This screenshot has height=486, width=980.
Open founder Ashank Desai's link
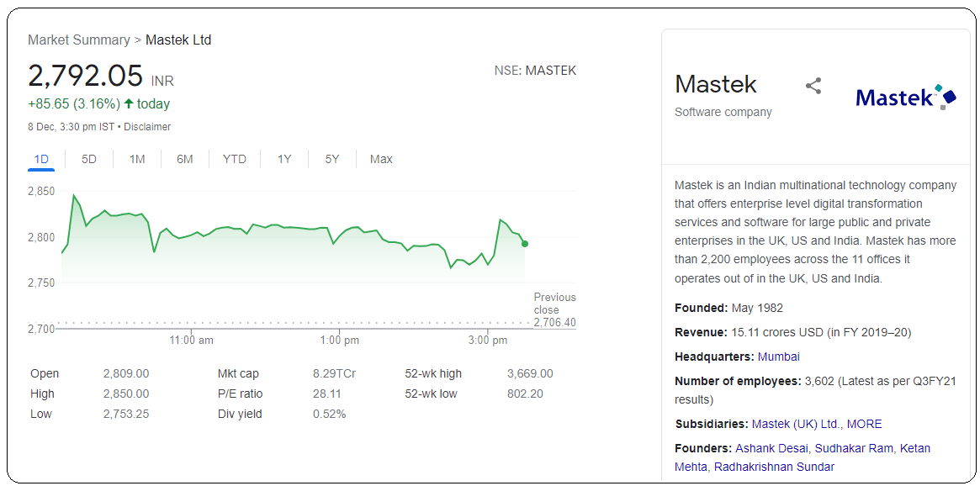click(x=771, y=448)
